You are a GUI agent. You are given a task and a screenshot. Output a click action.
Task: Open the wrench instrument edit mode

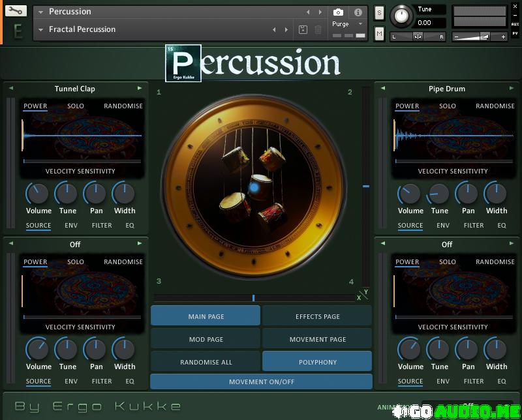point(16,11)
